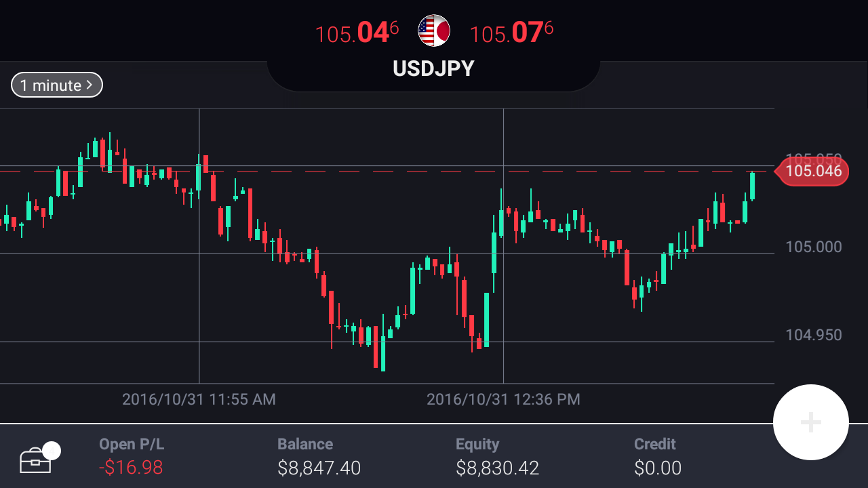
Task: Tap the round plus new-trade button
Action: pos(811,422)
